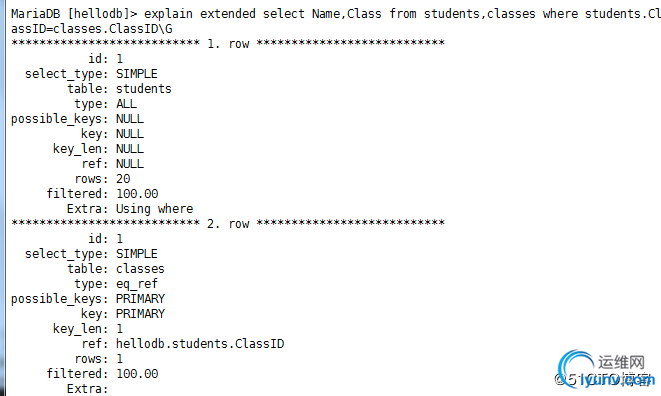This screenshot has height=396, width=661.
Task: Click the '1. row' separator line
Action: [228, 43]
